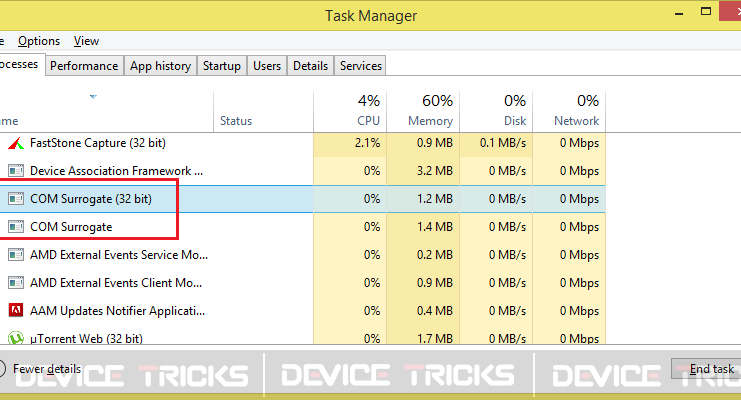Click the µTorrent Web process icon
This screenshot has width=741, height=400.
pos(16,338)
